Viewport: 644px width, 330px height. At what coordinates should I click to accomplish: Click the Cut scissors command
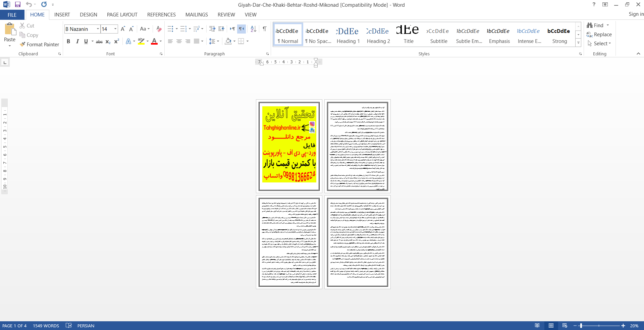pos(27,25)
